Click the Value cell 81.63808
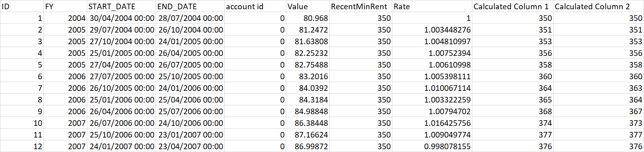The width and height of the screenshot is (644, 152). pos(308,41)
